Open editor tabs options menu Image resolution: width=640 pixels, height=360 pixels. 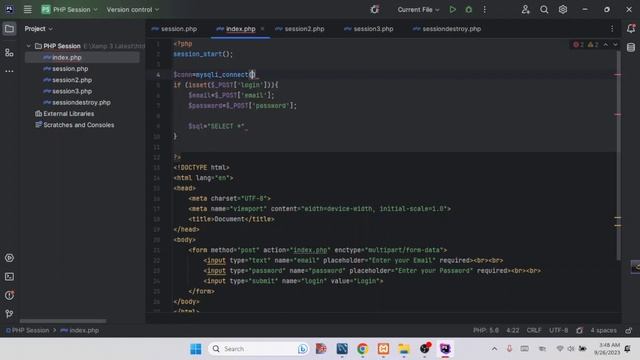612,29
